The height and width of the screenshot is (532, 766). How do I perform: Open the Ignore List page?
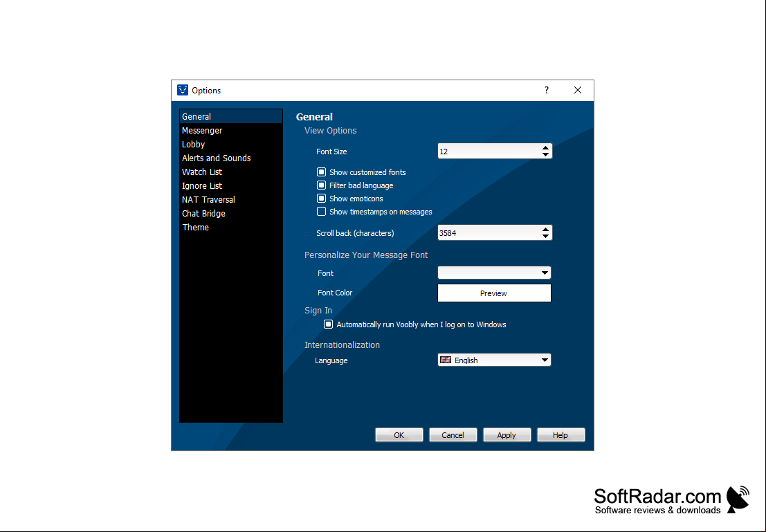230,185
